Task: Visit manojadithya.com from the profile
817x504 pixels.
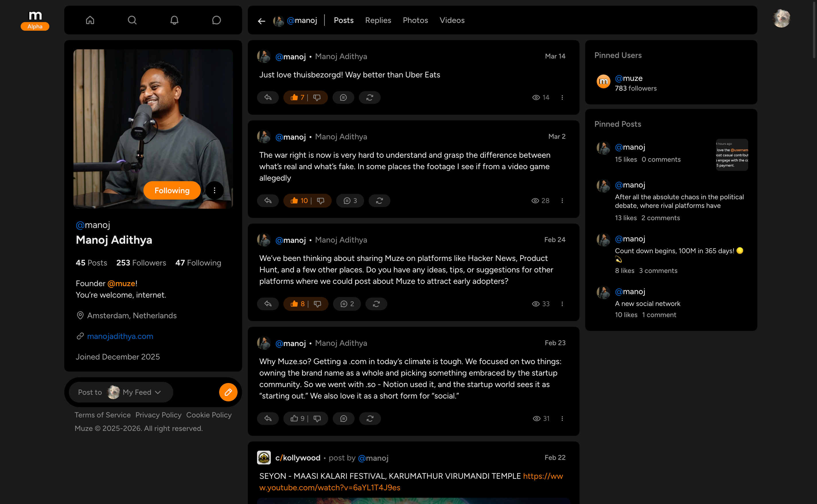Action: [x=120, y=336]
